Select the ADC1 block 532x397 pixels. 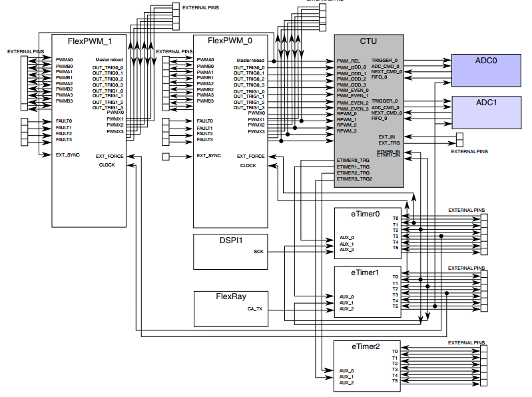point(486,112)
